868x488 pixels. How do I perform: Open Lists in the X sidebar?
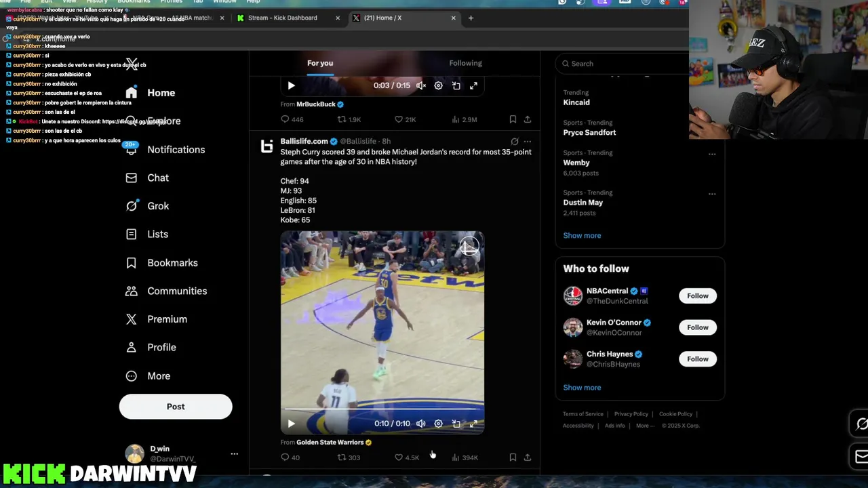(x=146, y=235)
